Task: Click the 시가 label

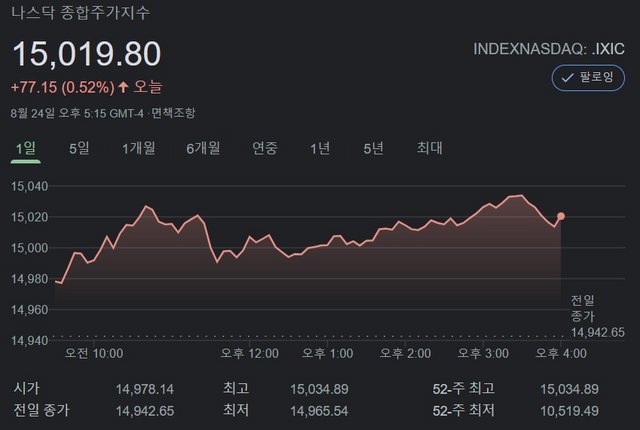Action: click(x=27, y=388)
